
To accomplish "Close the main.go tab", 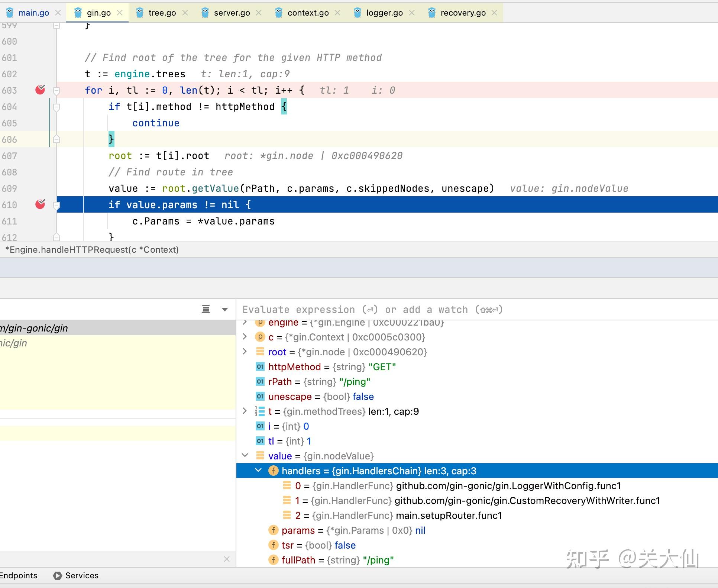I will pyautogui.click(x=58, y=13).
